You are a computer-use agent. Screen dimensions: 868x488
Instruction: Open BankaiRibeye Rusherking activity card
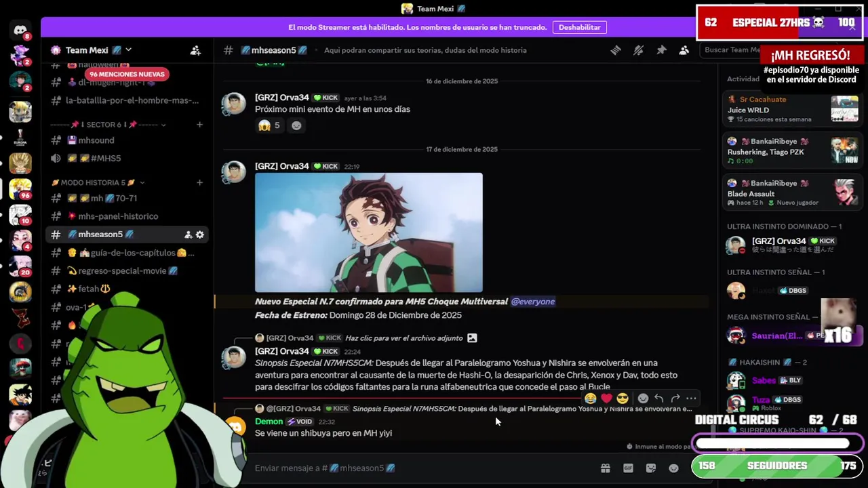(x=792, y=151)
